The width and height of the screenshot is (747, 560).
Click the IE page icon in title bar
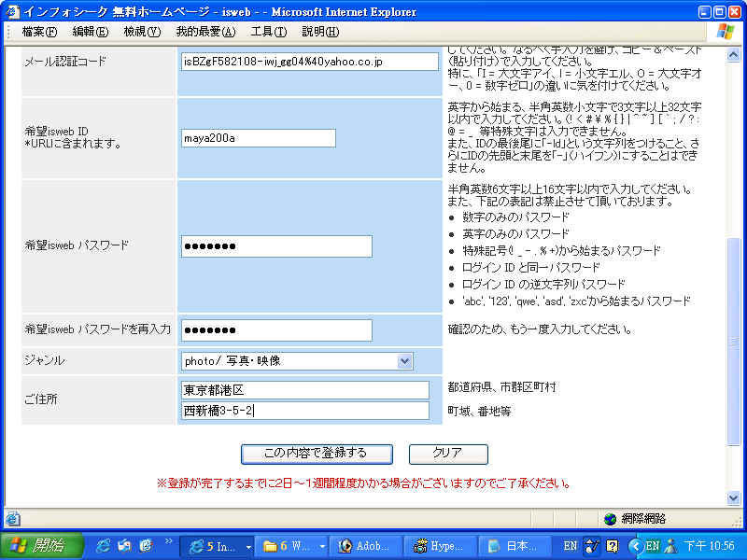point(13,11)
